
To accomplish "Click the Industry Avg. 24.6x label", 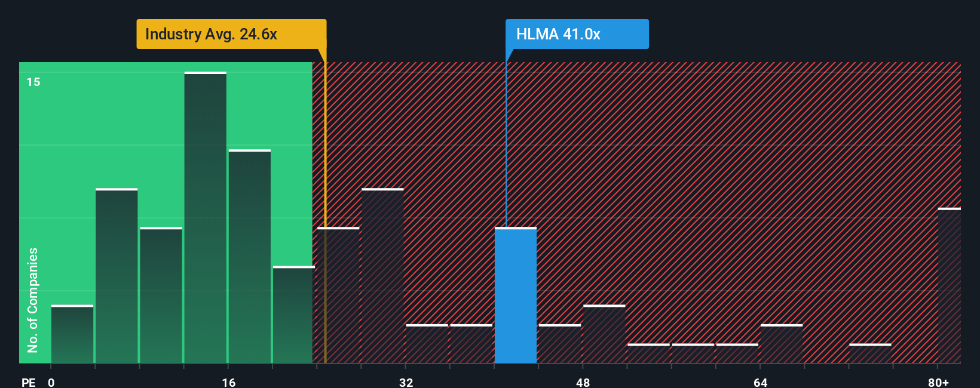I will point(231,34).
